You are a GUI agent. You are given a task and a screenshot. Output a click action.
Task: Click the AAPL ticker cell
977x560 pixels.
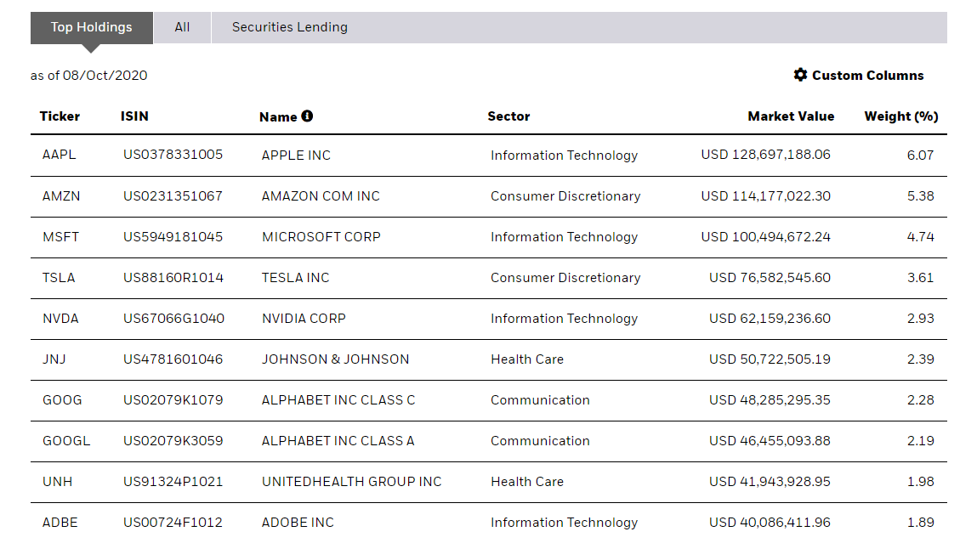tap(59, 156)
